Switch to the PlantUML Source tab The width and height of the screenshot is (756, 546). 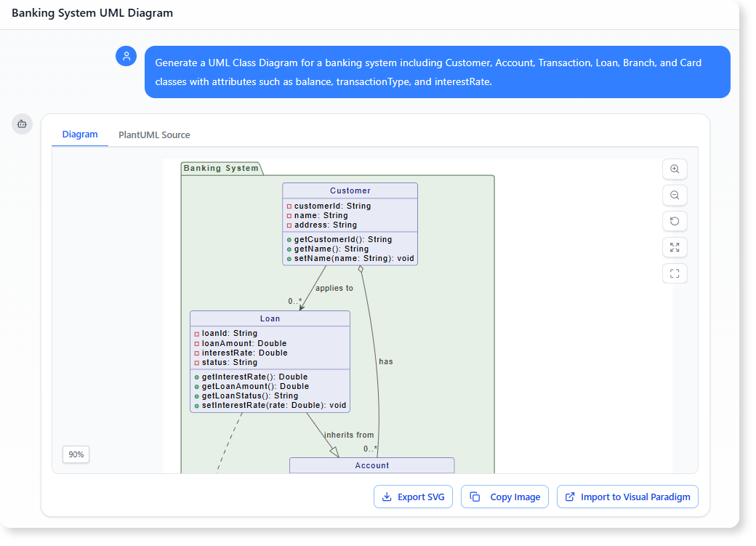153,135
